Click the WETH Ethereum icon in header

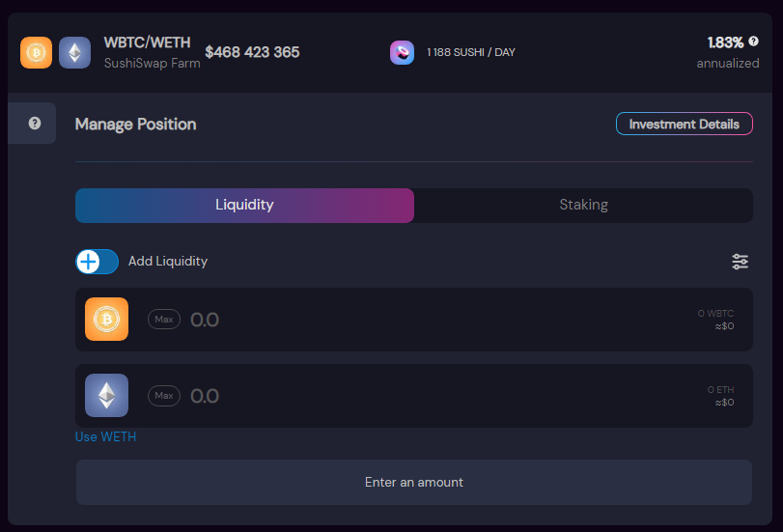pyautogui.click(x=75, y=52)
